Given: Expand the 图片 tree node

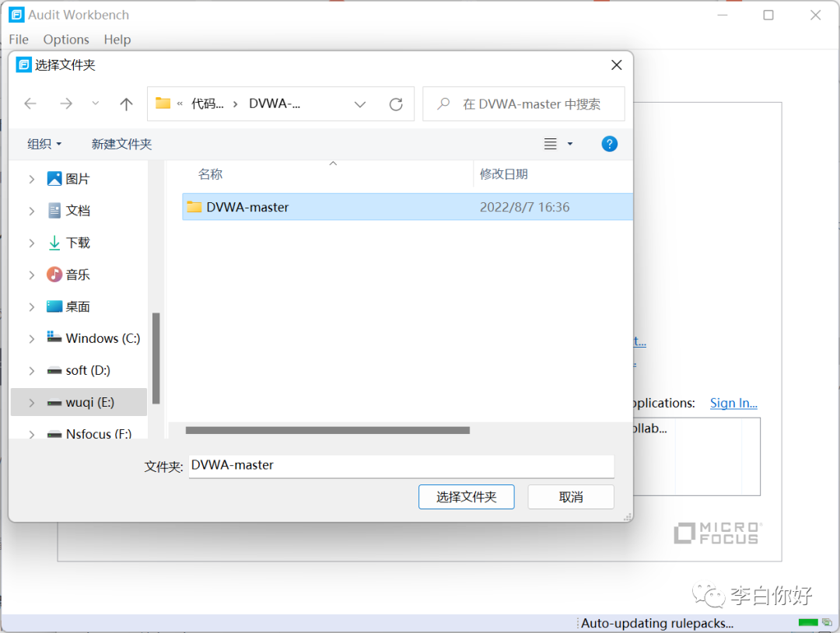Looking at the screenshot, I should click(x=32, y=179).
